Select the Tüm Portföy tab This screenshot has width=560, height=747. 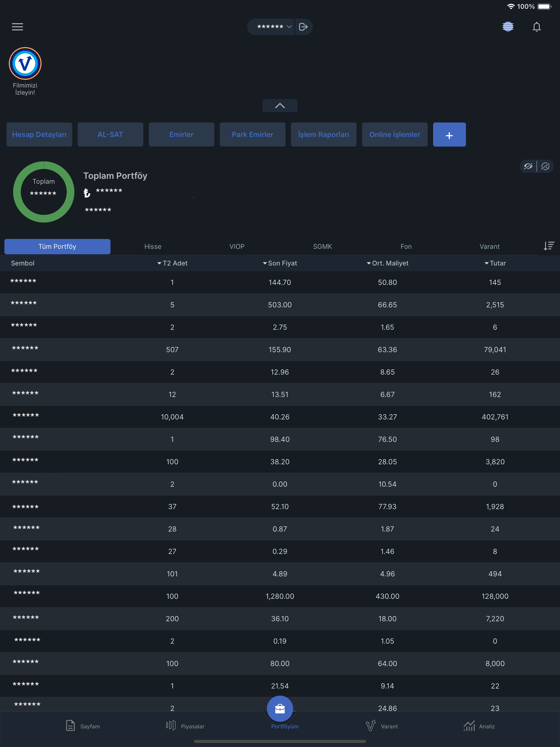point(57,247)
